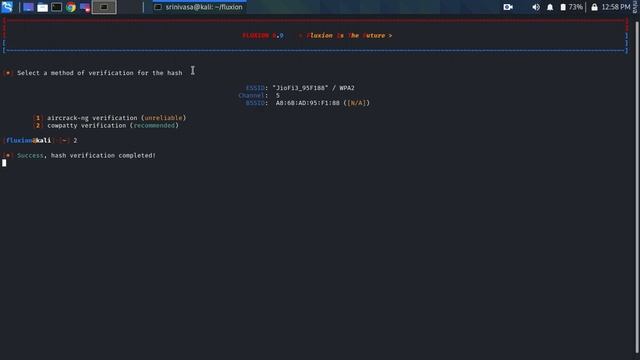Click 'Select a method of verification' heading
This screenshot has width=640, height=360.
[100, 73]
